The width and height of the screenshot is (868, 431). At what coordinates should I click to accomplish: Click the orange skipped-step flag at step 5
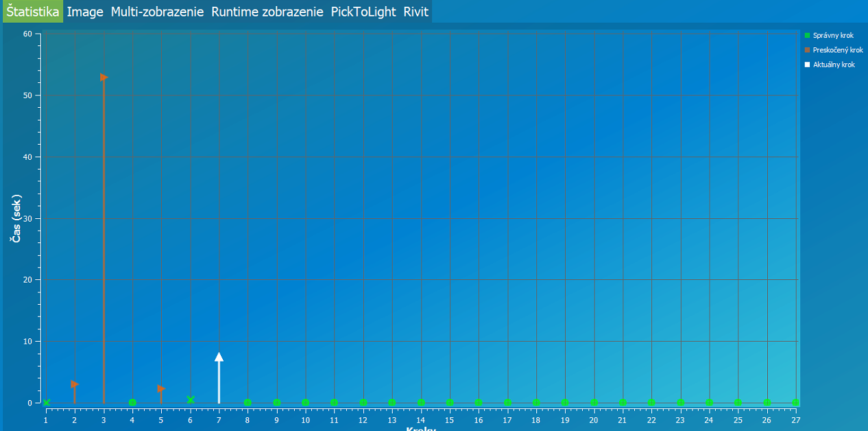pyautogui.click(x=161, y=389)
